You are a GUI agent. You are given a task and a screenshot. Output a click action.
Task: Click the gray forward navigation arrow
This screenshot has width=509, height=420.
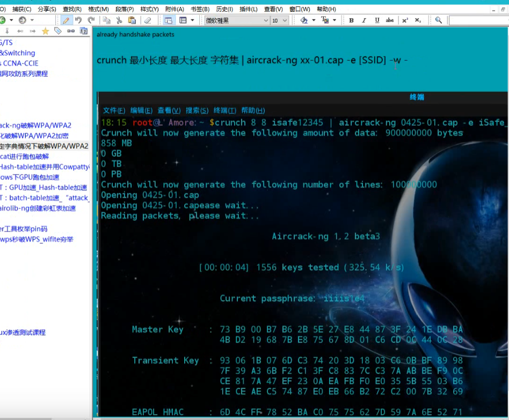[x=22, y=20]
